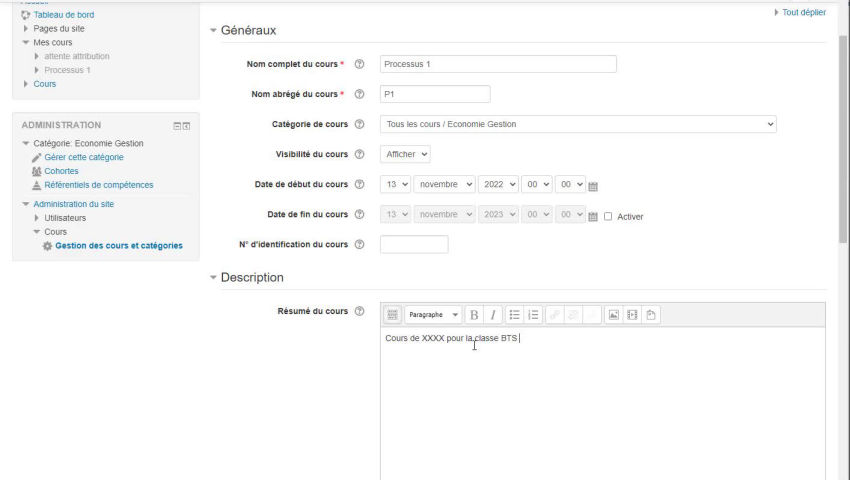Expand the Utilisateurs tree node
Screen dimensions: 850x480
38,218
